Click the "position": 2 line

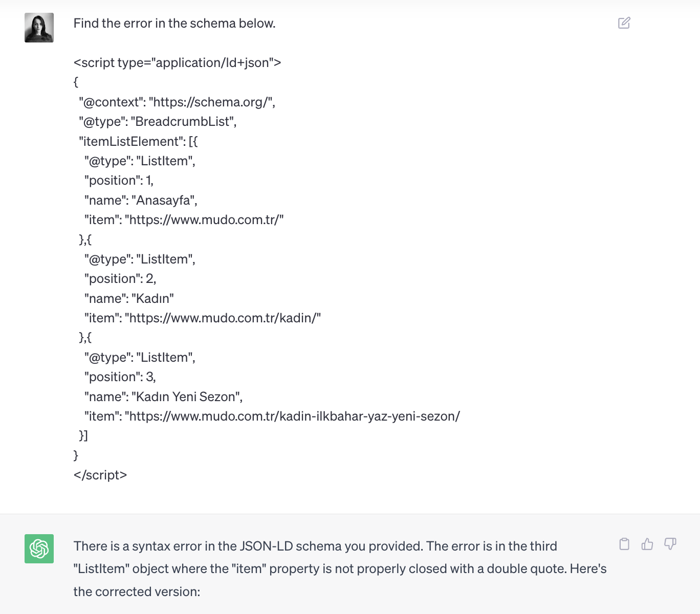click(x=120, y=279)
